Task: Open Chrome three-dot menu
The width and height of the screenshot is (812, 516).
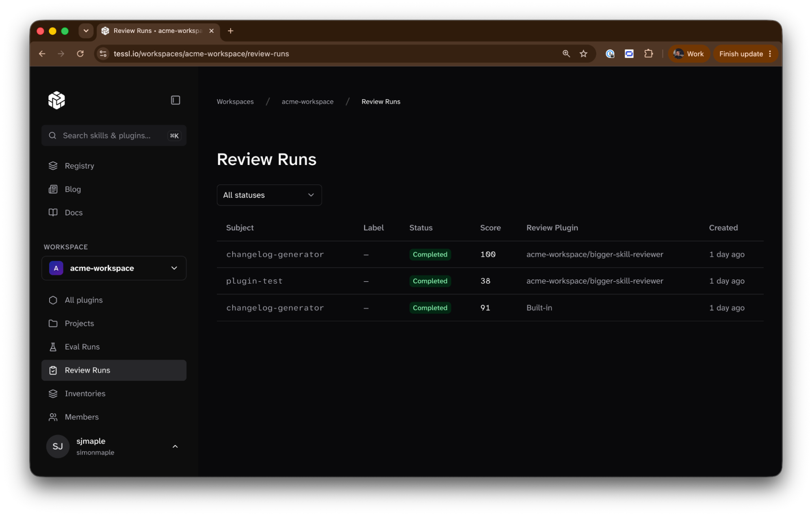Action: click(770, 54)
